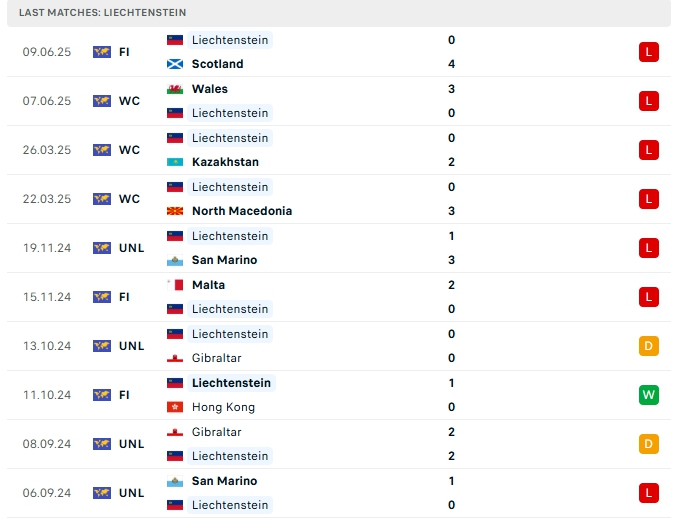Click the green W result badge
This screenshot has height=522, width=683.
coord(649,395)
